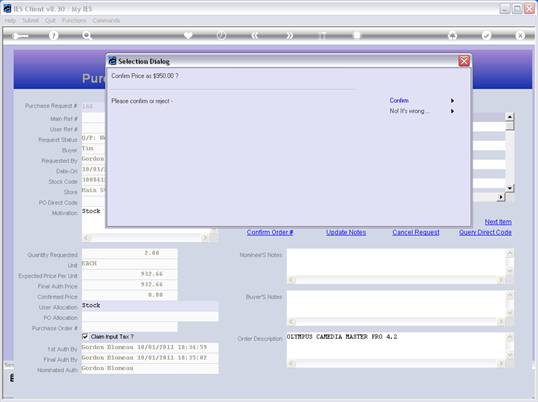Choose Confirm in the Selection Dialog
The height and width of the screenshot is (402, 538).
point(399,100)
